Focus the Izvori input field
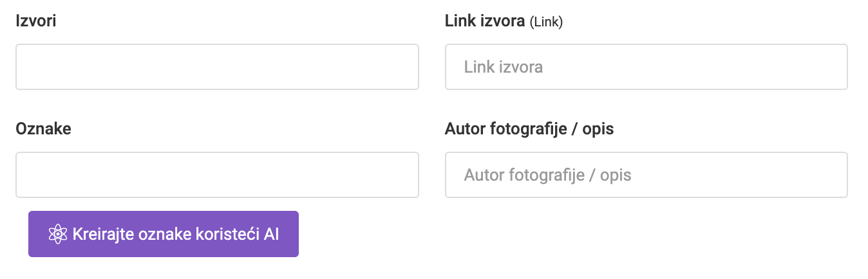The image size is (868, 279). (x=217, y=67)
